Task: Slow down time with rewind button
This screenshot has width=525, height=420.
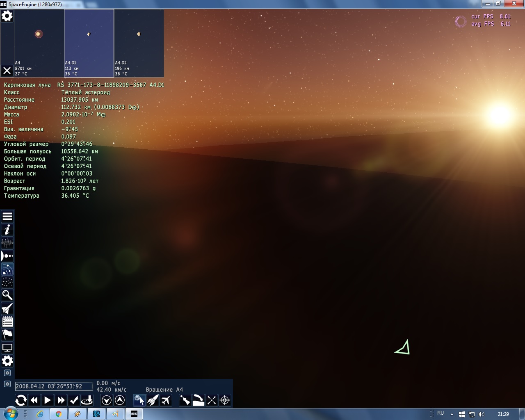Action: [34, 400]
